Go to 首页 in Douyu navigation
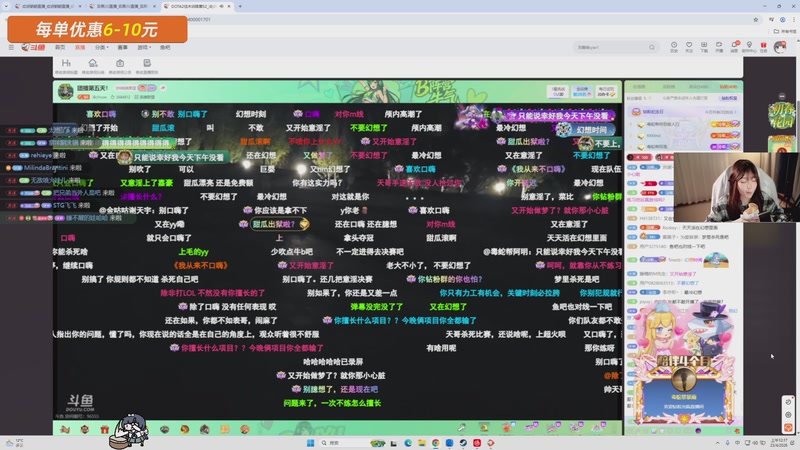Viewport: 800px width, 450px height. point(60,47)
